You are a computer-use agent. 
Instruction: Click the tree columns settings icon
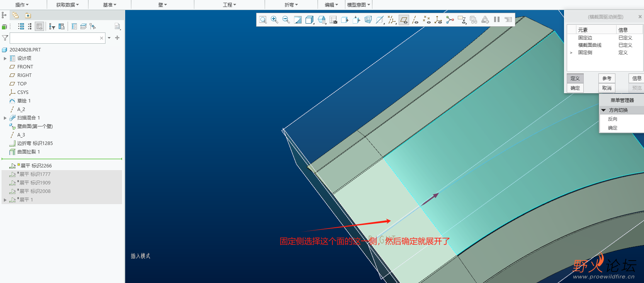61,26
